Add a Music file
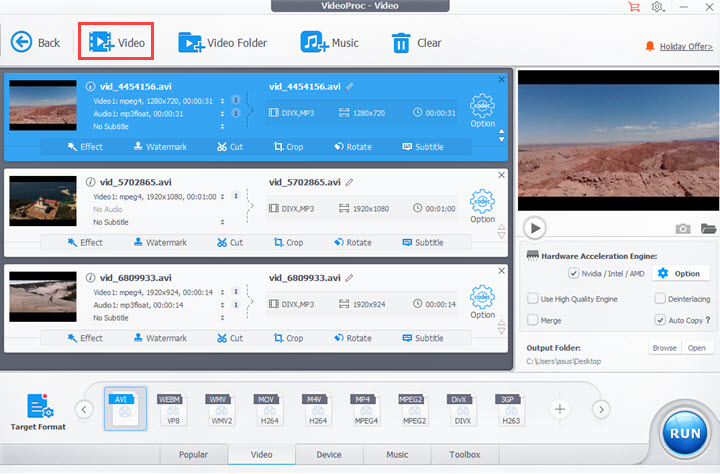This screenshot has height=474, width=720. [329, 43]
